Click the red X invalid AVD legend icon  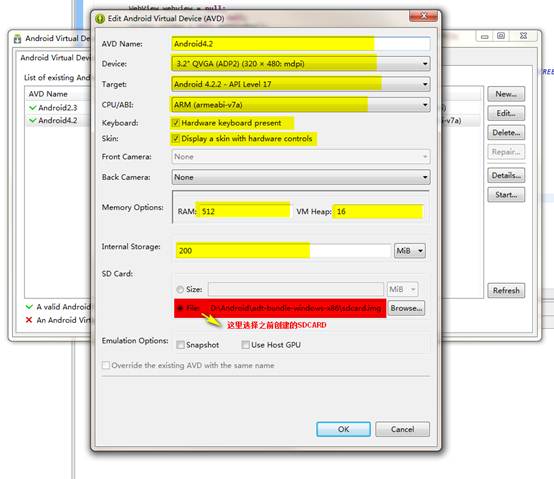tap(29, 320)
